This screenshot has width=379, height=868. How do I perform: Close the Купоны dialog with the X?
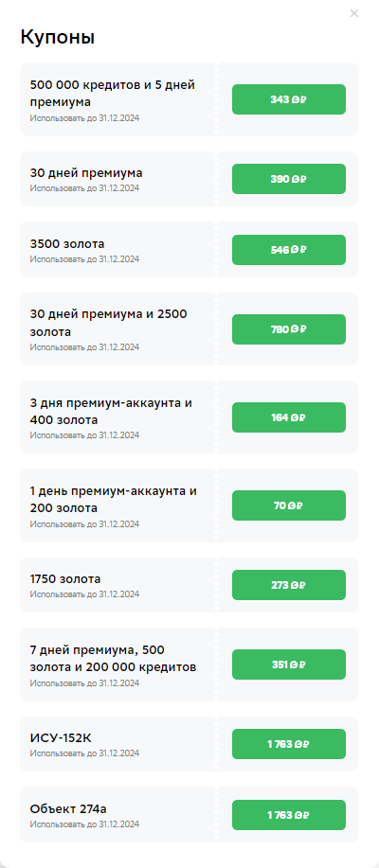pos(354,13)
